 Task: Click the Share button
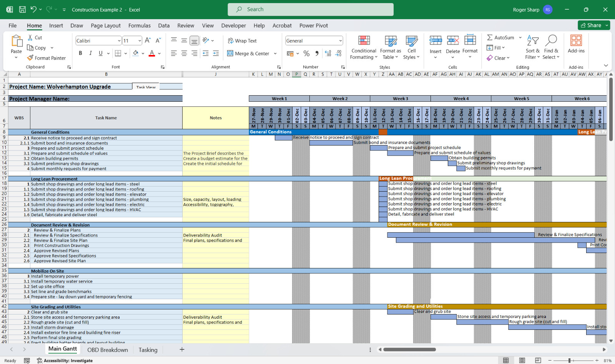coord(594,25)
